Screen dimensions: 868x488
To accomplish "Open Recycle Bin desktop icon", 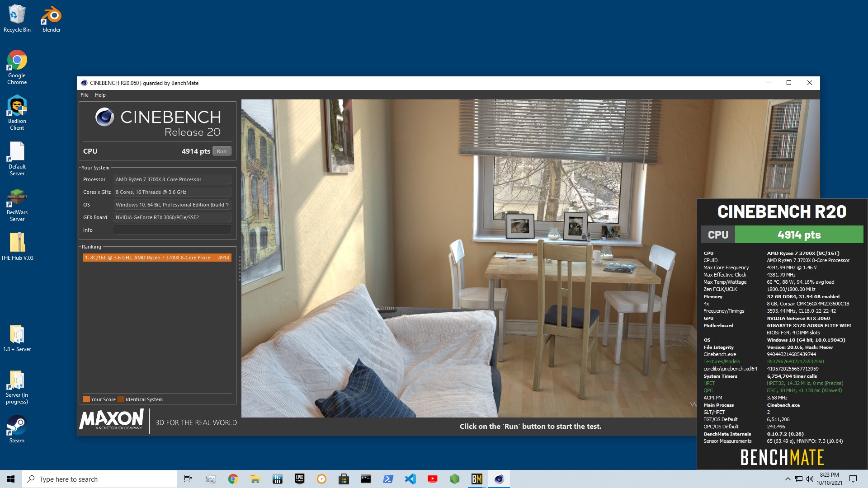I will click(17, 19).
